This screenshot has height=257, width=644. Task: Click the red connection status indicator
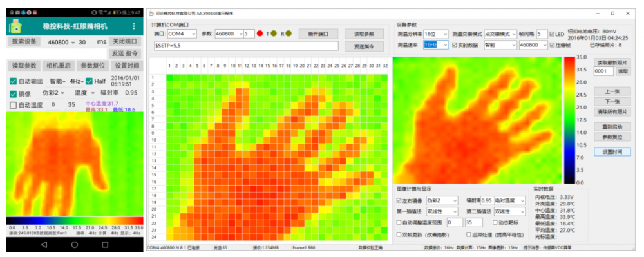coord(260,33)
